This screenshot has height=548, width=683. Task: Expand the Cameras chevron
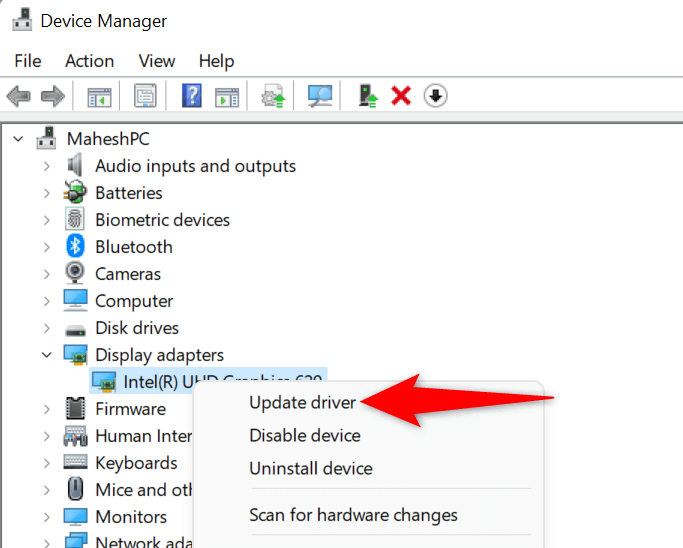point(47,274)
